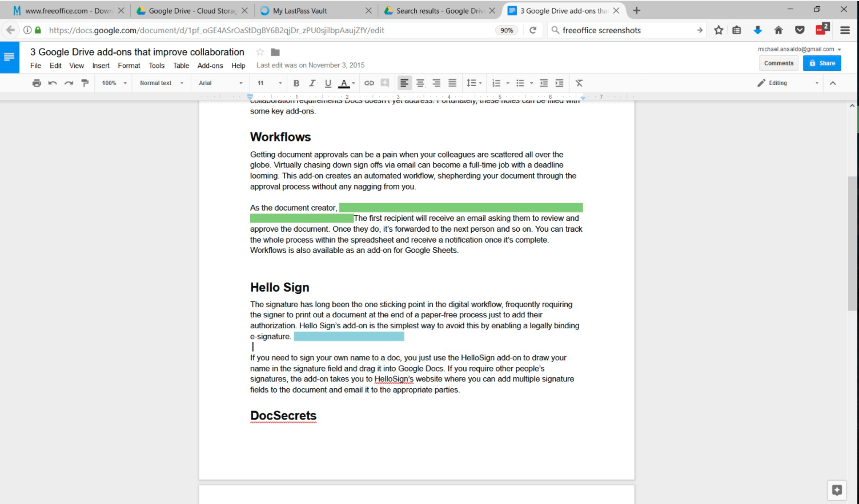Center-align the text
This screenshot has width=859, height=504.
(x=420, y=83)
